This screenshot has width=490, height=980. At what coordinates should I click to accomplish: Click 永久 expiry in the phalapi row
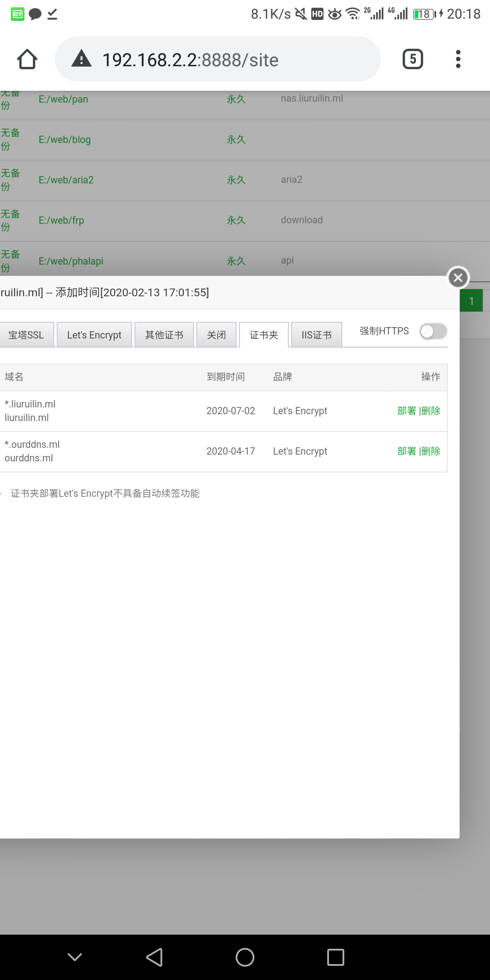[x=236, y=261]
